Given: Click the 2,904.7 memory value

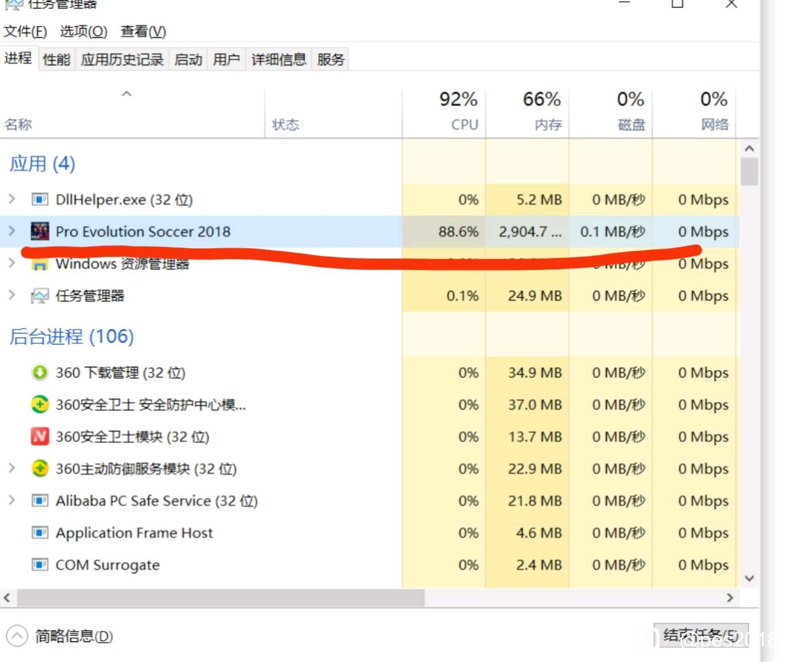Looking at the screenshot, I should tap(530, 232).
